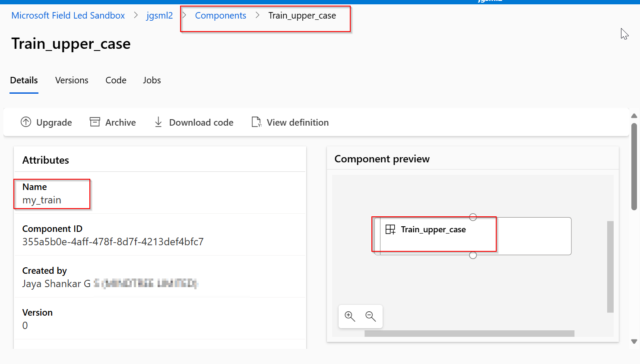
Task: Switch to the Versions tab
Action: tap(72, 80)
